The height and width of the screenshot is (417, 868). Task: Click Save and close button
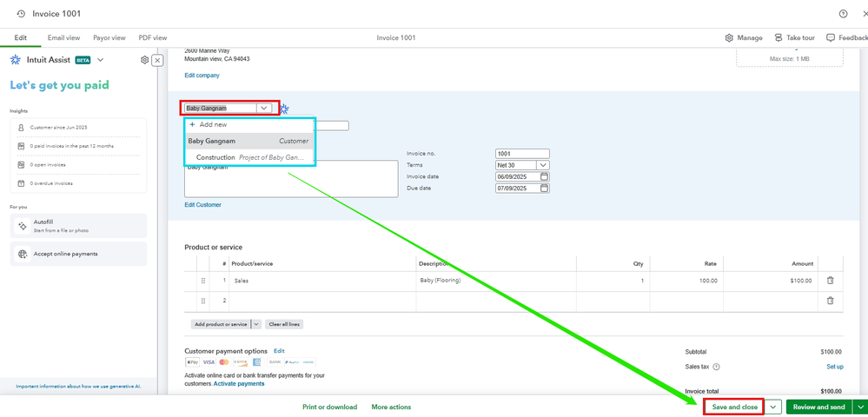(x=734, y=407)
